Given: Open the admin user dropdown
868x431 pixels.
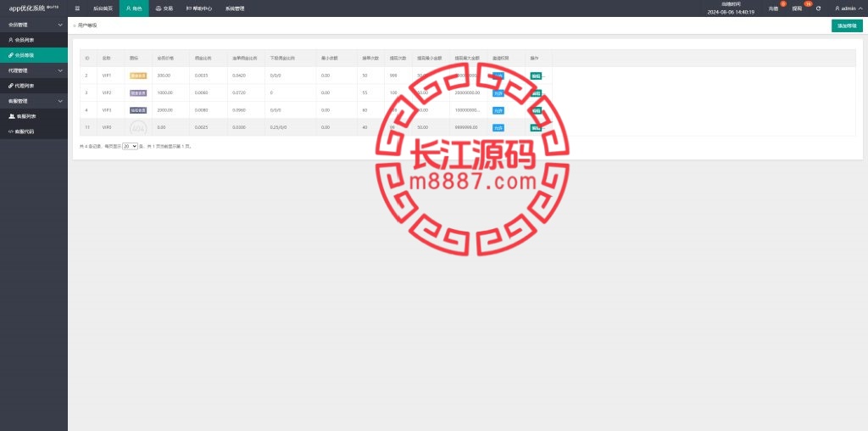Looking at the screenshot, I should [x=848, y=8].
